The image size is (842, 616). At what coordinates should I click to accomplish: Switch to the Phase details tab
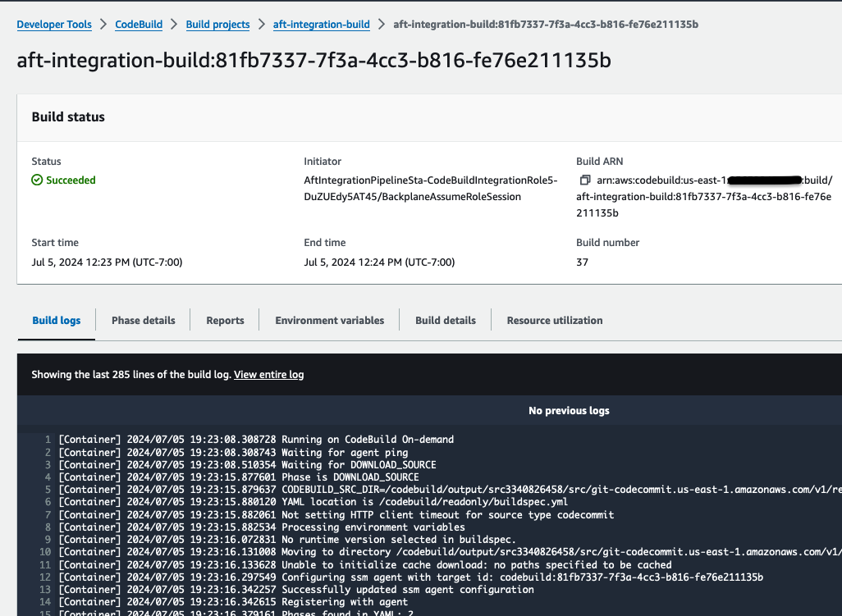click(x=143, y=320)
